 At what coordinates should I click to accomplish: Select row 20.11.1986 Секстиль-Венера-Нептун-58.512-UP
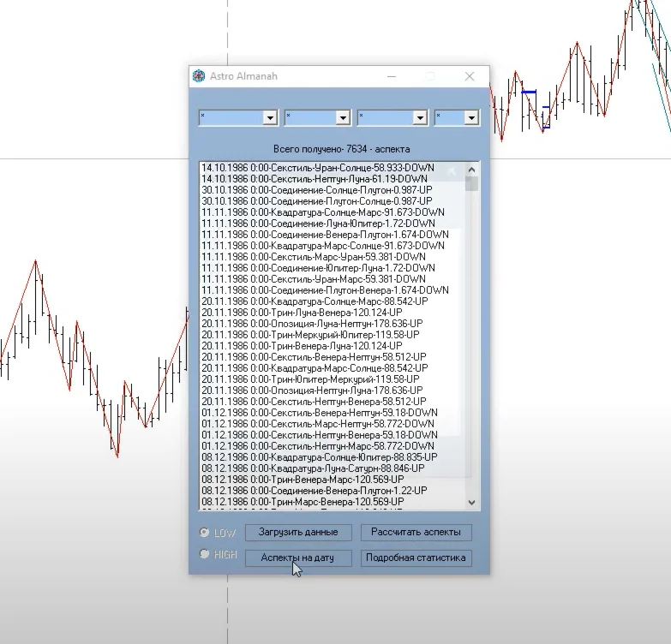[333, 356]
